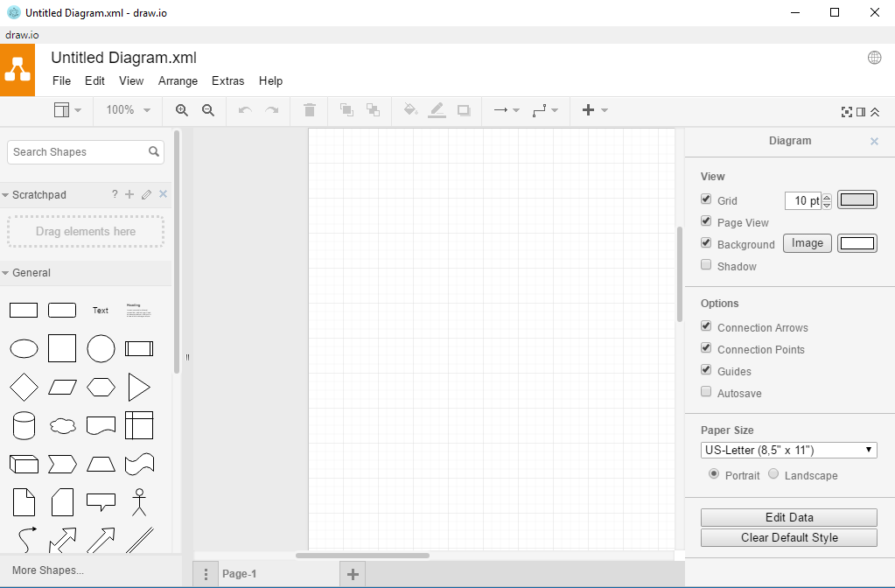Click the Undo icon
Screen dimensions: 895x588
244,110
